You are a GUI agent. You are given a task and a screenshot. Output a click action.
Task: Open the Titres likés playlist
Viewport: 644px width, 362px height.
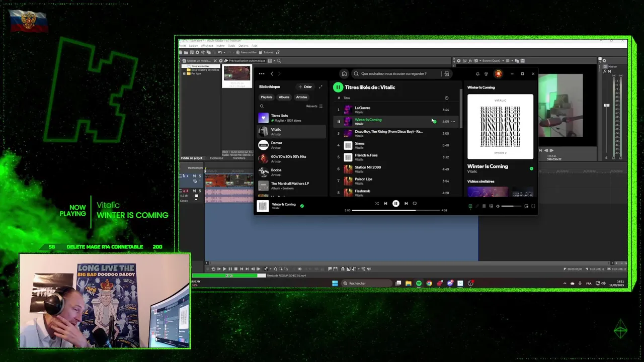[x=292, y=118]
